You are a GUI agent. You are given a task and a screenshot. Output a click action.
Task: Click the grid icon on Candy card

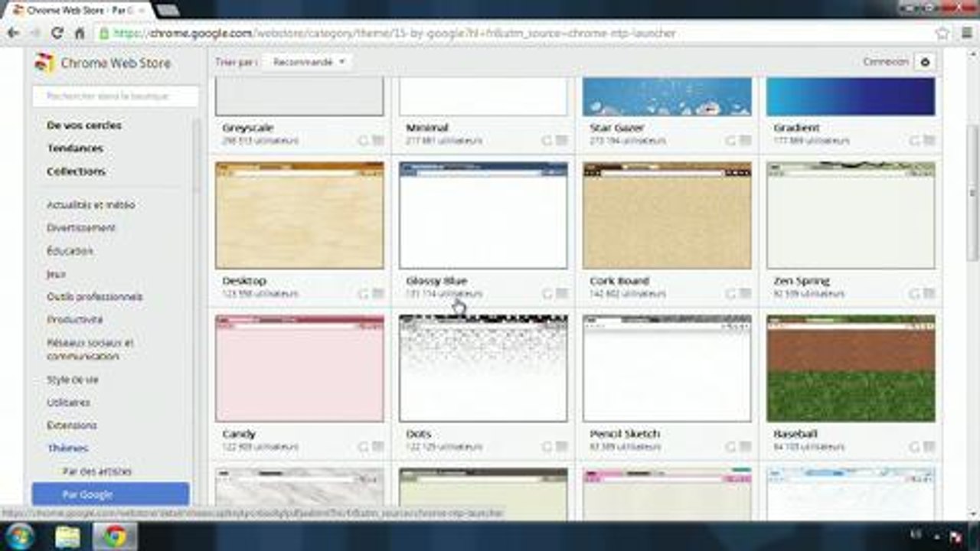pos(378,447)
